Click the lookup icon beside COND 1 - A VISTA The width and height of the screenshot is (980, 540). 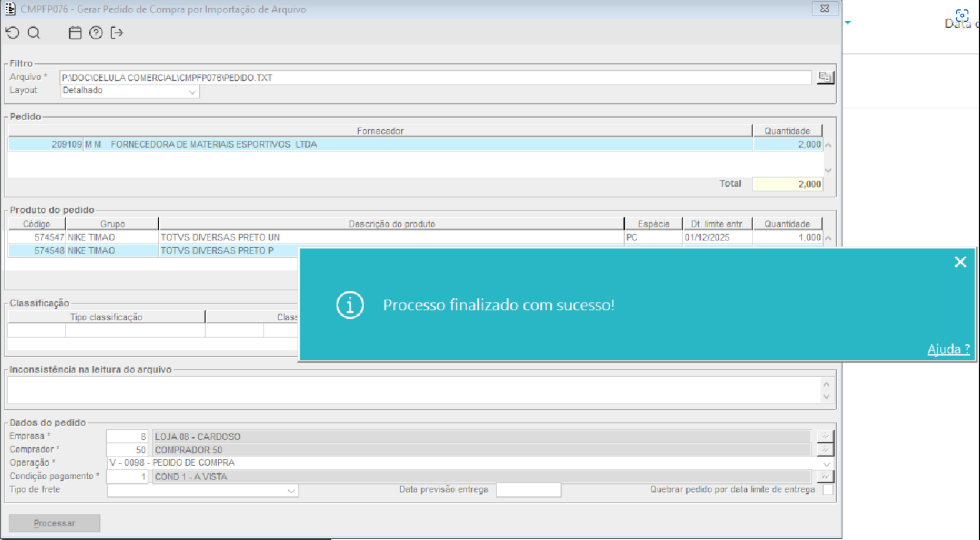[x=825, y=476]
